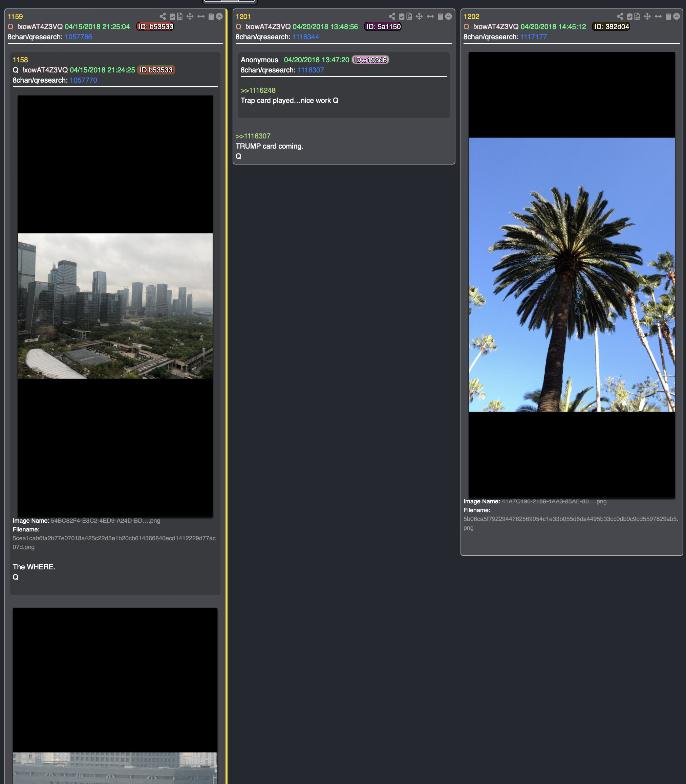This screenshot has height=784, width=686.
Task: Click the 'TRUMP card coming.' text
Action: [x=269, y=146]
